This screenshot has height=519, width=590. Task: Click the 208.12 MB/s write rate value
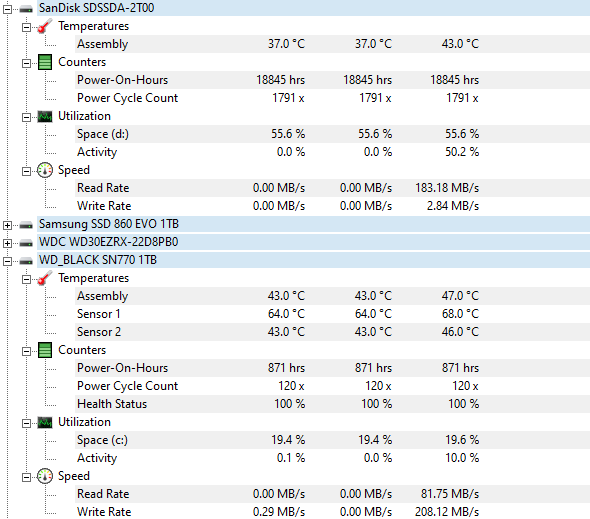click(x=447, y=512)
